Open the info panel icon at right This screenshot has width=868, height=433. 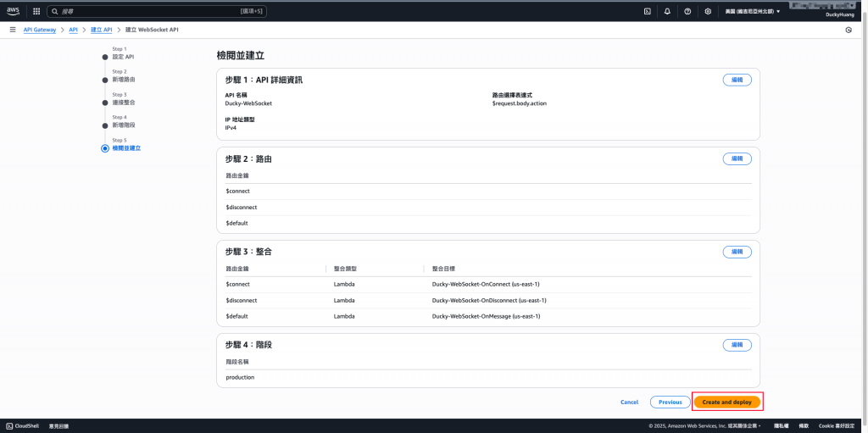849,31
